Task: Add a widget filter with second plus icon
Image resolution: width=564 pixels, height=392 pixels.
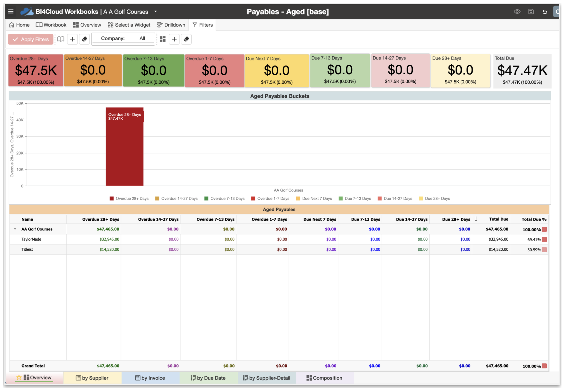Action: pos(174,39)
